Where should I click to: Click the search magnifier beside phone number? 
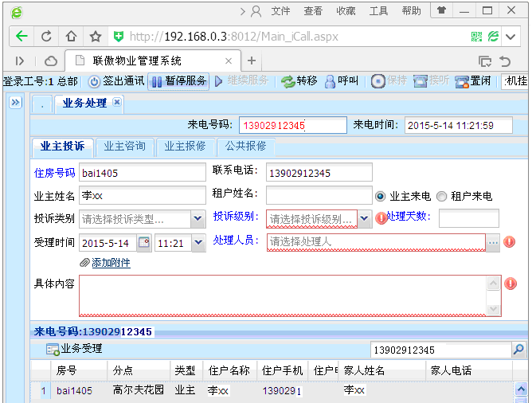tap(518, 350)
